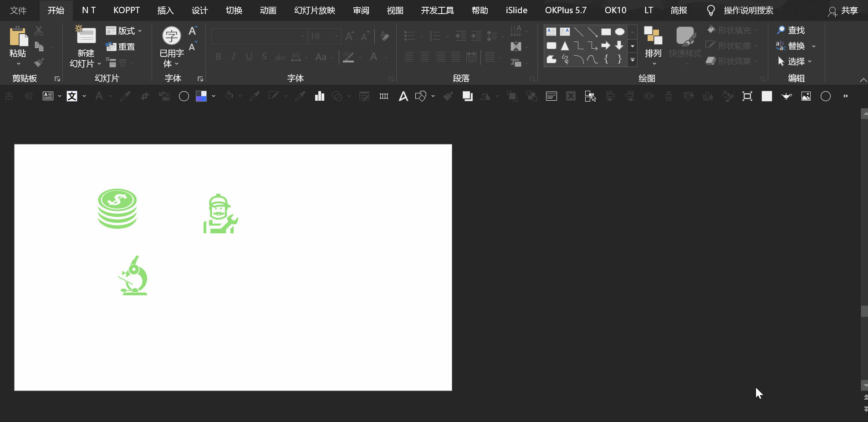Image resolution: width=868 pixels, height=422 pixels.
Task: Click the 重置 (Reset) slide button
Action: [121, 46]
